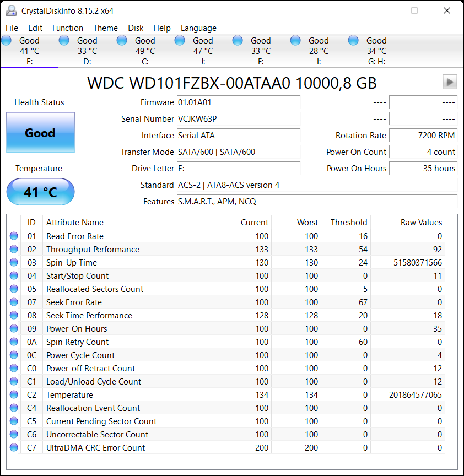The image size is (464, 476).
Task: Click status icon for Start/Stop Count
Action: coord(14,275)
